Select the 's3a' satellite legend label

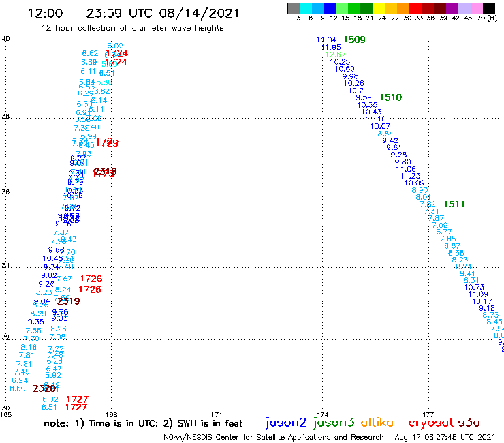(x=469, y=423)
